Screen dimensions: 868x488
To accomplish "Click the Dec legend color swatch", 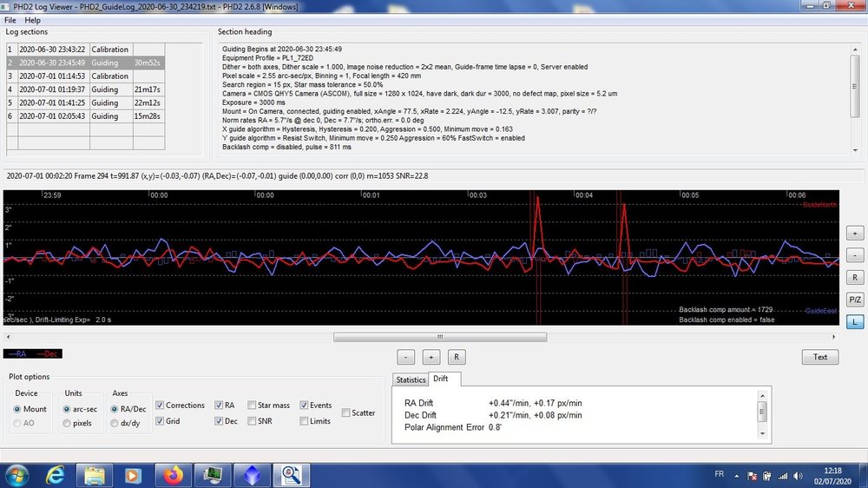I will pos(48,354).
